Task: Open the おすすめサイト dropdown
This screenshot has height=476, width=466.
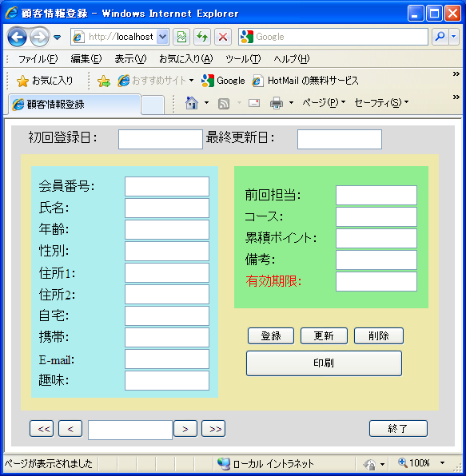Action: pyautogui.click(x=156, y=81)
